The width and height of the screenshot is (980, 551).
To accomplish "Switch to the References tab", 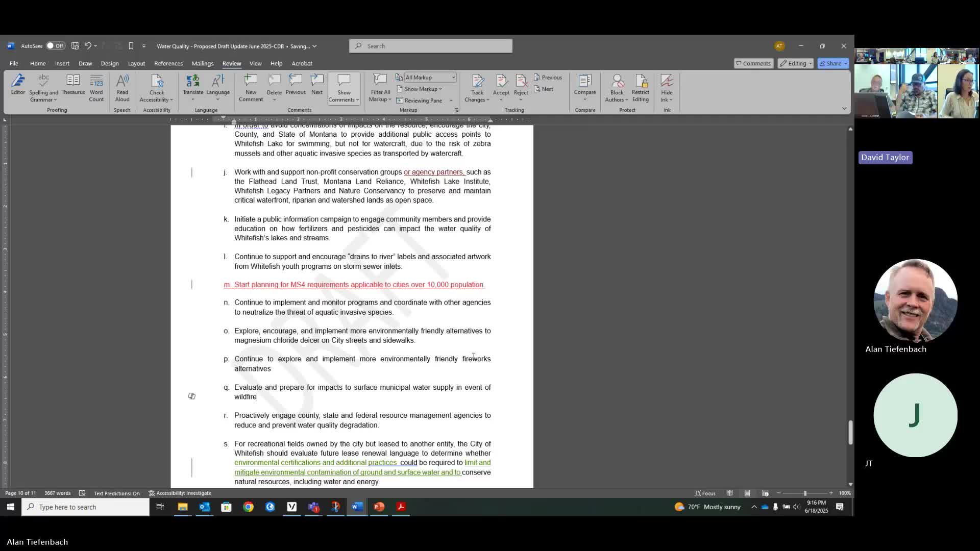I will pos(168,64).
